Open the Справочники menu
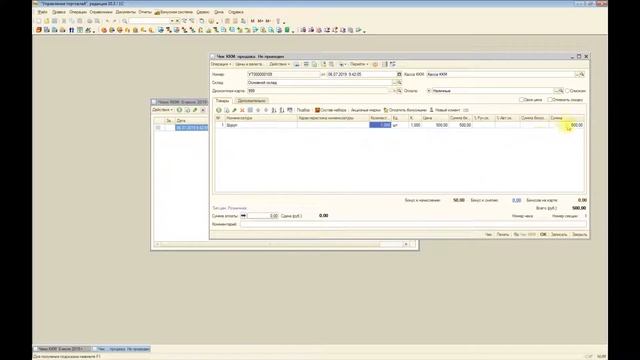This screenshot has width=640, height=360. tap(101, 12)
